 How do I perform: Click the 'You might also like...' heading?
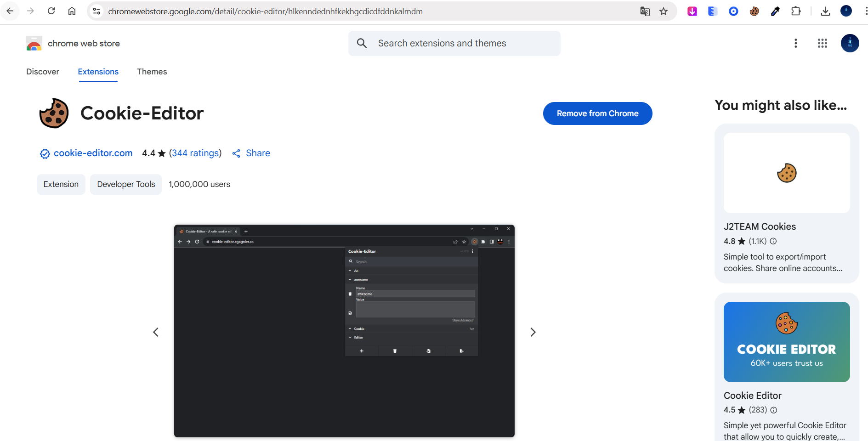[781, 105]
